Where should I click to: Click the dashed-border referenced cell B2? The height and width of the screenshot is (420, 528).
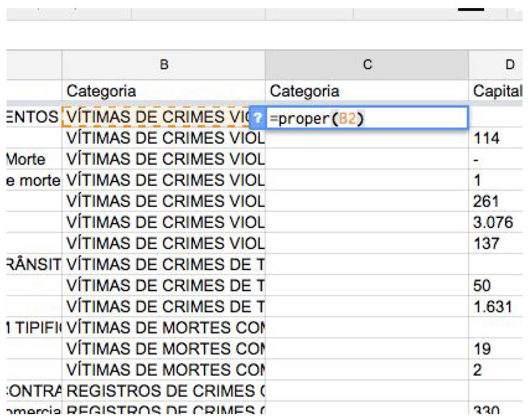tap(157, 117)
